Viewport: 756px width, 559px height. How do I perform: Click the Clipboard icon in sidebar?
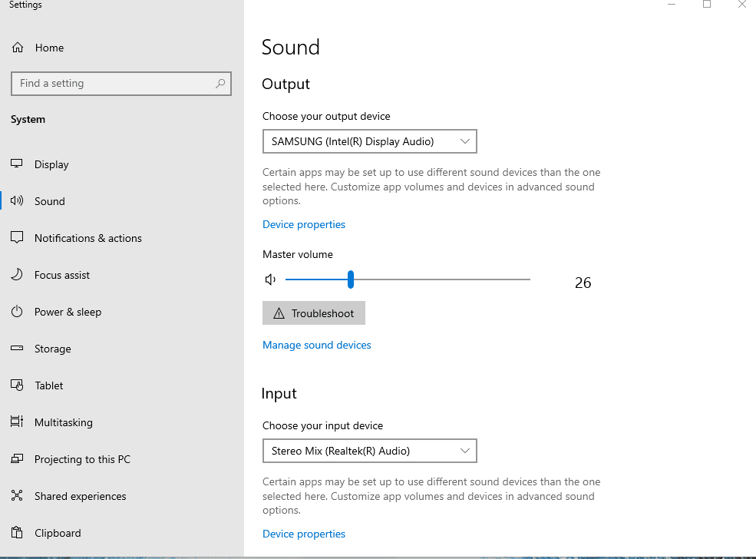17,532
